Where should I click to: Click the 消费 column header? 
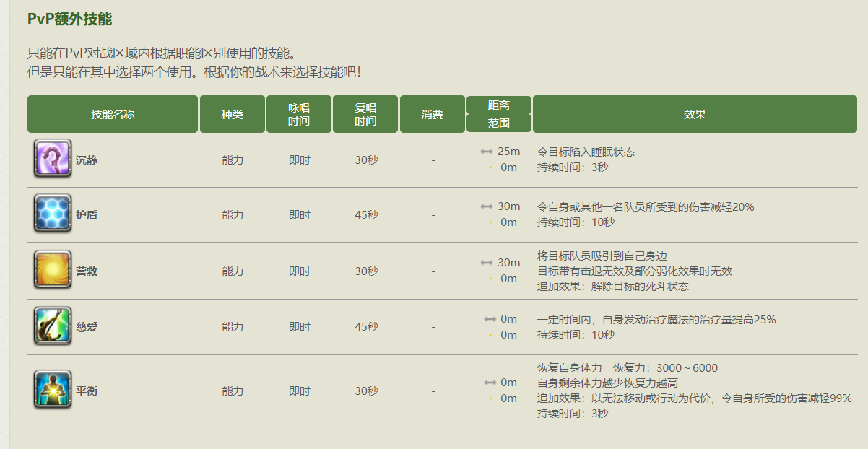click(x=432, y=114)
